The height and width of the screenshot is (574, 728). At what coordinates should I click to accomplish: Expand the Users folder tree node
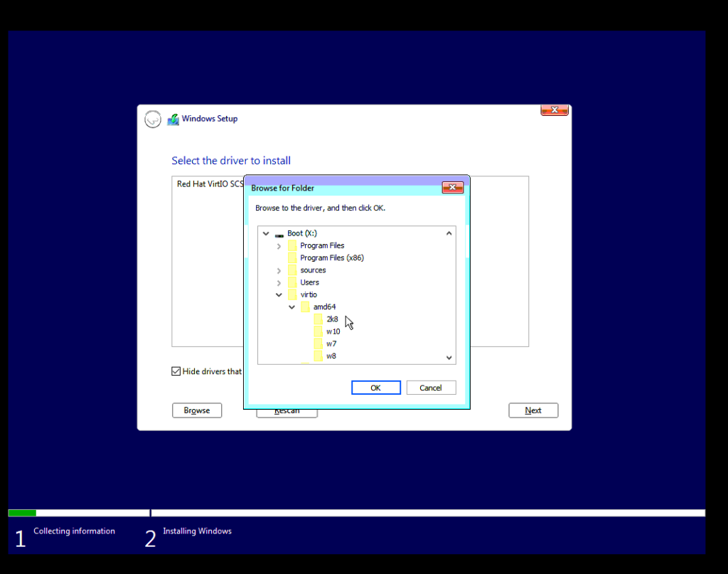(279, 282)
